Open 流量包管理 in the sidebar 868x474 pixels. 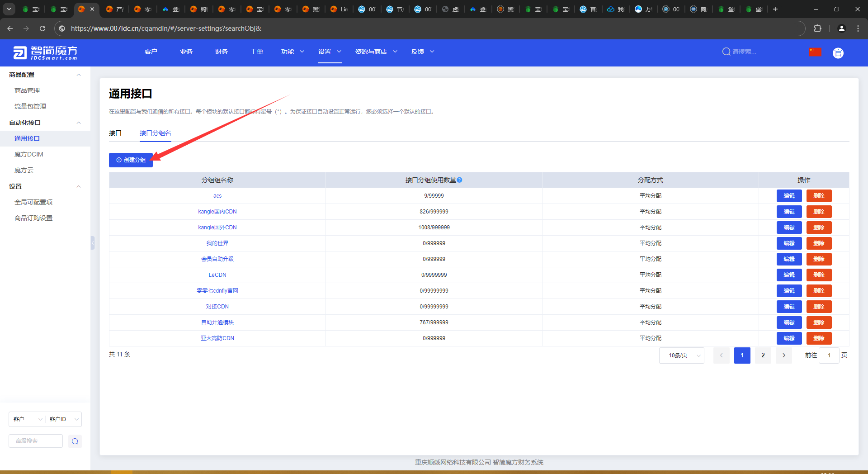30,106
